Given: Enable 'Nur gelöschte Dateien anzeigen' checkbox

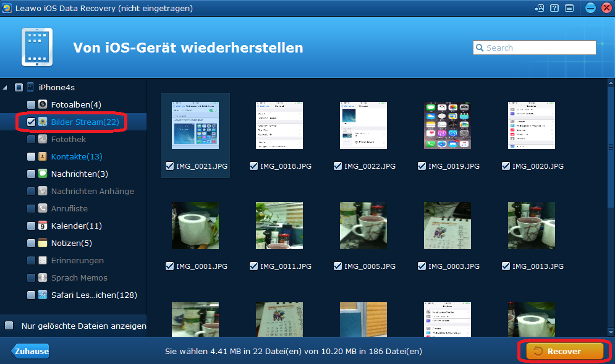Looking at the screenshot, I should [9, 326].
